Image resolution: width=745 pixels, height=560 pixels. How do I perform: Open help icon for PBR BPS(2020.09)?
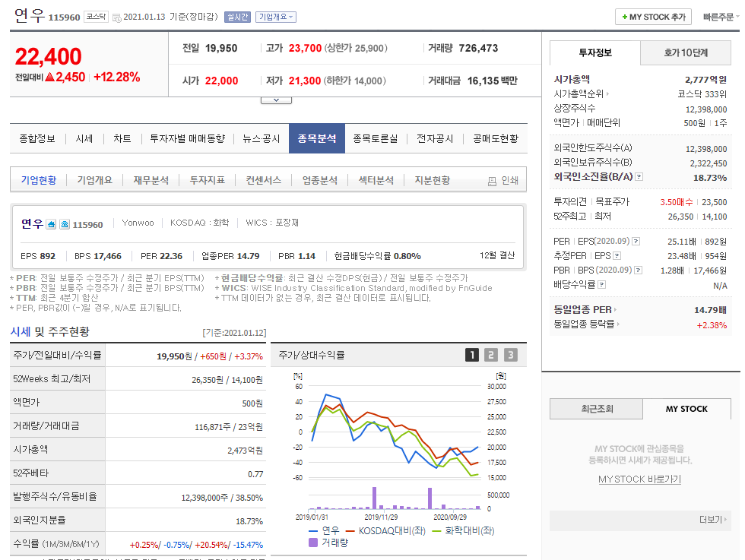(x=638, y=271)
